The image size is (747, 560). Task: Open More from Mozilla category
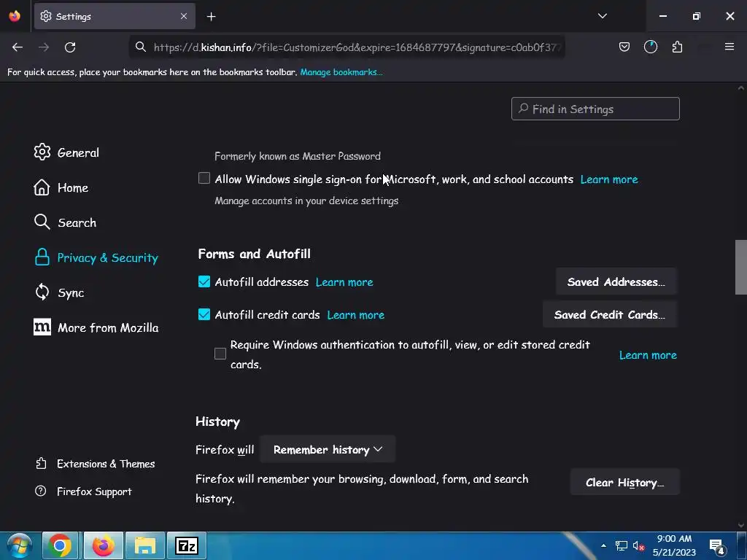coord(96,327)
